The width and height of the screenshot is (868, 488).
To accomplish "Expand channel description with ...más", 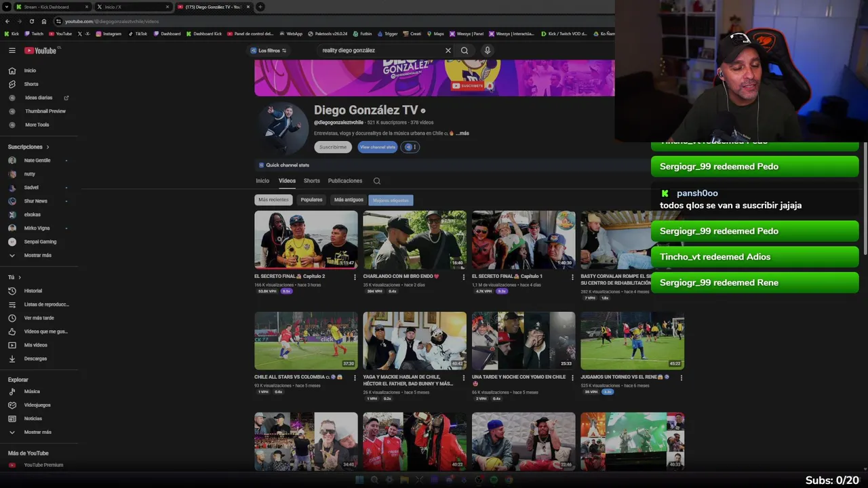I will click(462, 134).
